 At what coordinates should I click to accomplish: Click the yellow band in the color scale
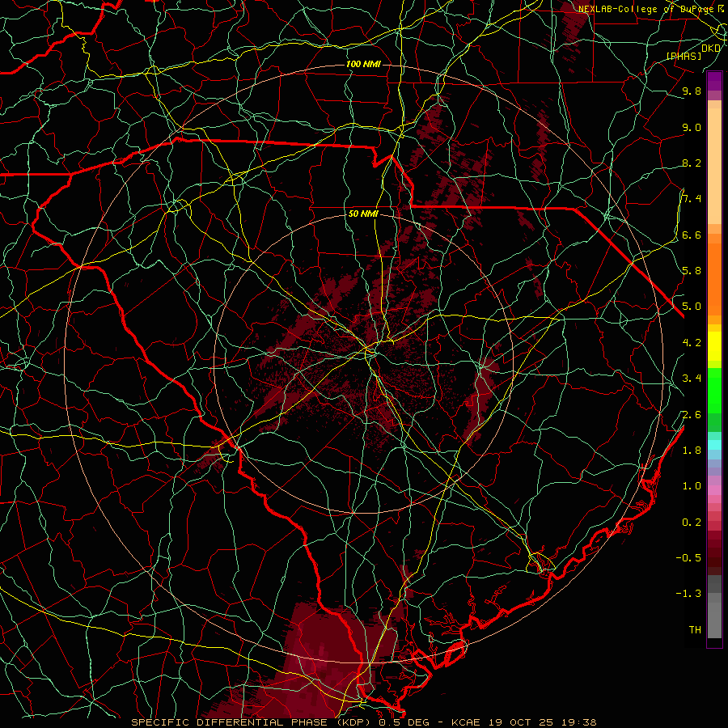714,346
